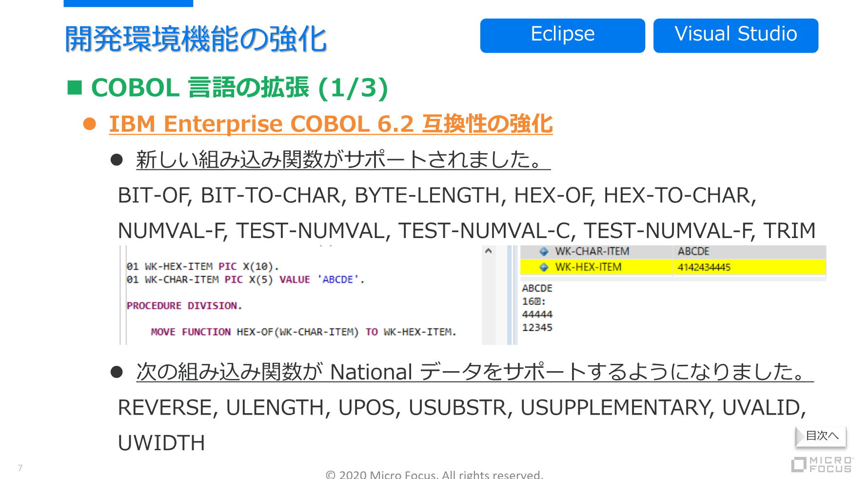
Task: Click the Eclipse button
Action: (x=562, y=35)
